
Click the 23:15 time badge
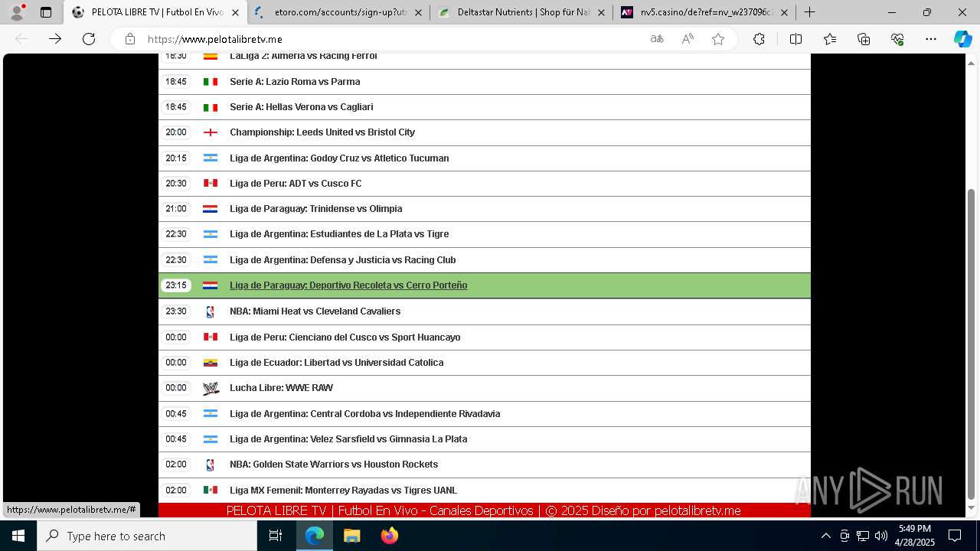[x=176, y=285]
